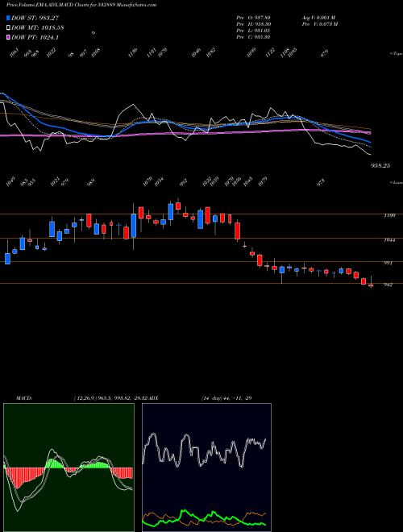Click the magenta DOW PT legend swatch

tap(8, 37)
